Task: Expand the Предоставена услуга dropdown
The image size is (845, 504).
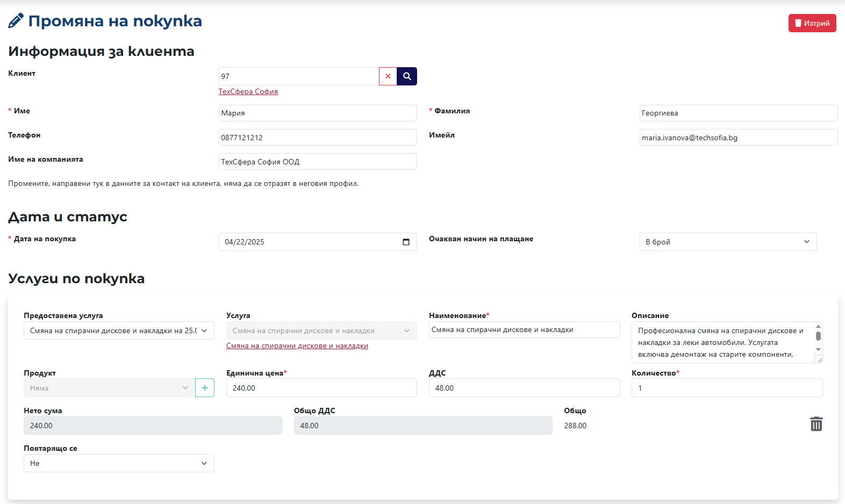Action: 119,330
